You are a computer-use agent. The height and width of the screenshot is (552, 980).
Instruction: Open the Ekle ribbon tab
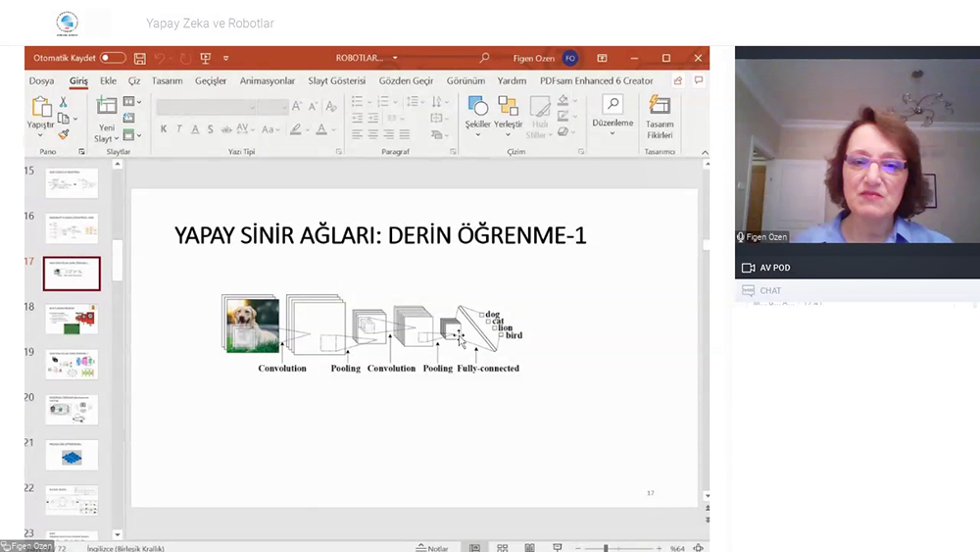coord(108,80)
